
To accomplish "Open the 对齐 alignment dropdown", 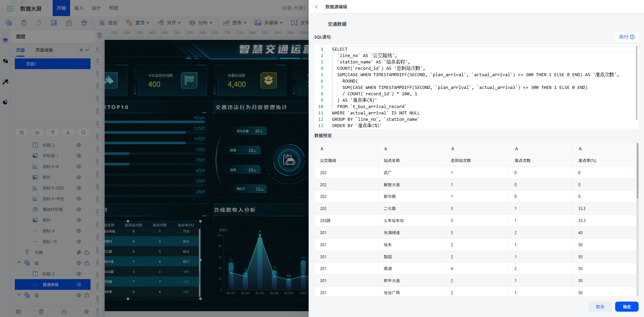I will click(x=169, y=23).
